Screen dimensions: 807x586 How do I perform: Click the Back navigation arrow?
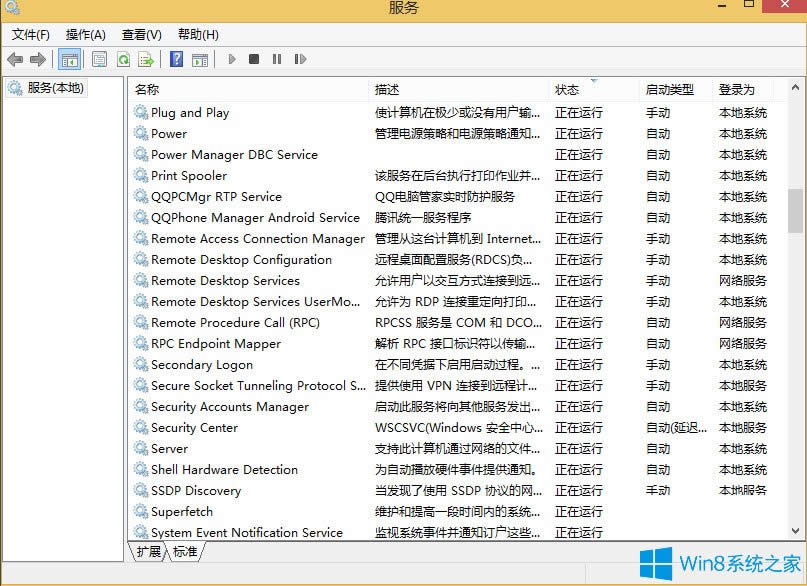click(x=14, y=59)
